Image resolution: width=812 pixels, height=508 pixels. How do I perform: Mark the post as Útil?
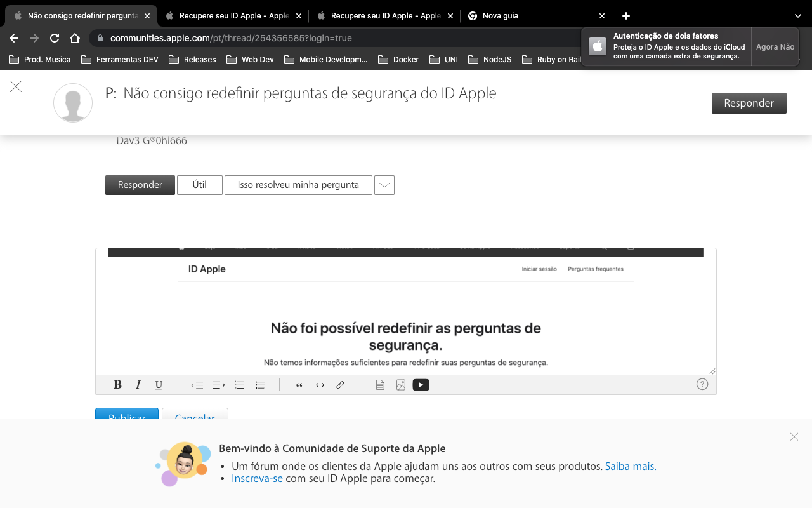pos(200,185)
